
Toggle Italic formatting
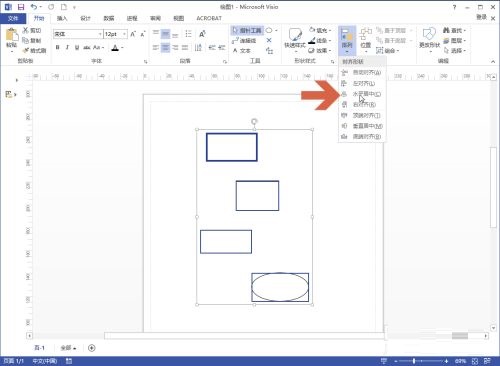click(x=67, y=47)
